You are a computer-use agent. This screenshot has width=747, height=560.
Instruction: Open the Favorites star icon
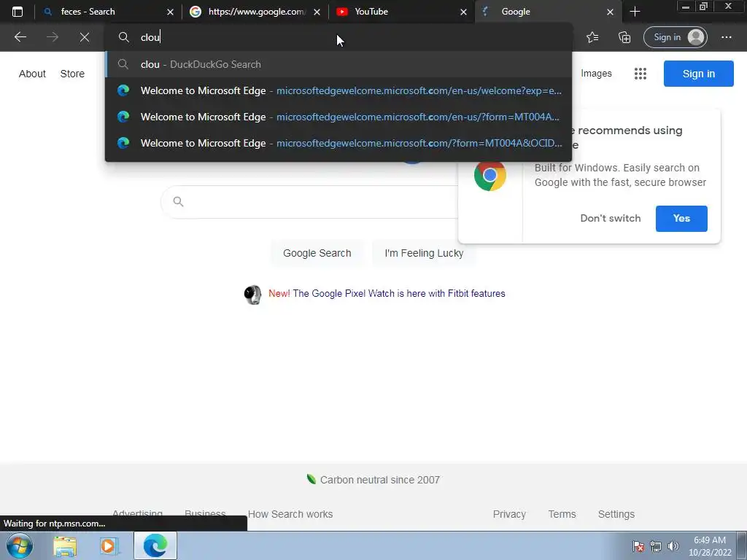coord(592,37)
